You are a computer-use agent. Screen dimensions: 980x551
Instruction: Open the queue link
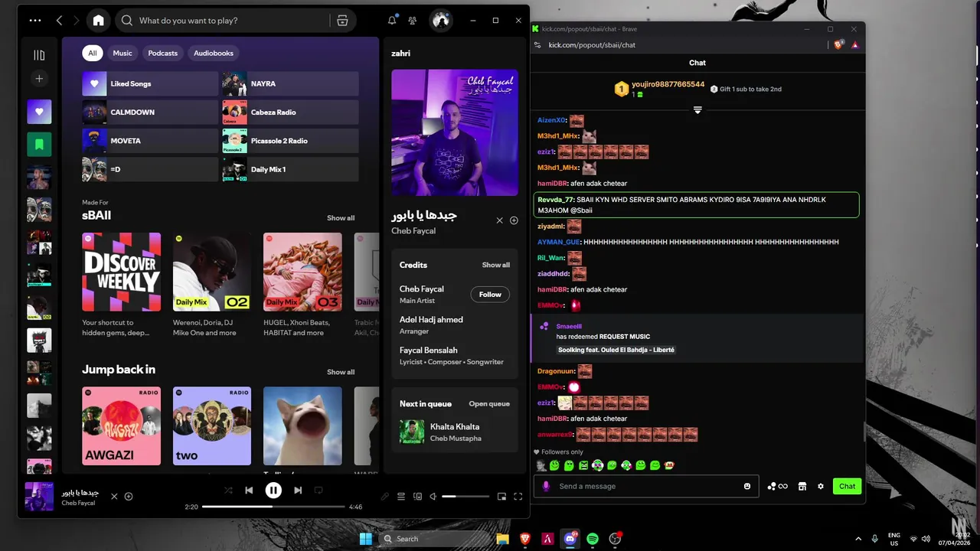click(489, 403)
